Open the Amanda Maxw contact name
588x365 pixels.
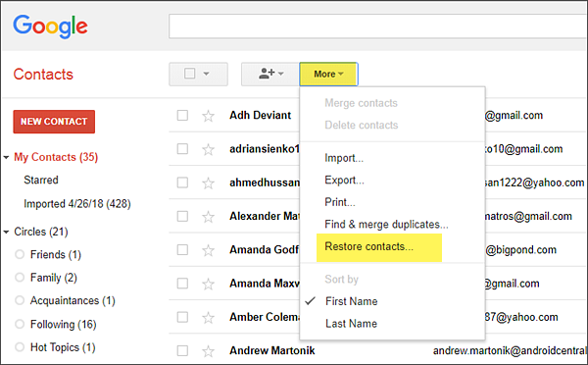pos(265,284)
